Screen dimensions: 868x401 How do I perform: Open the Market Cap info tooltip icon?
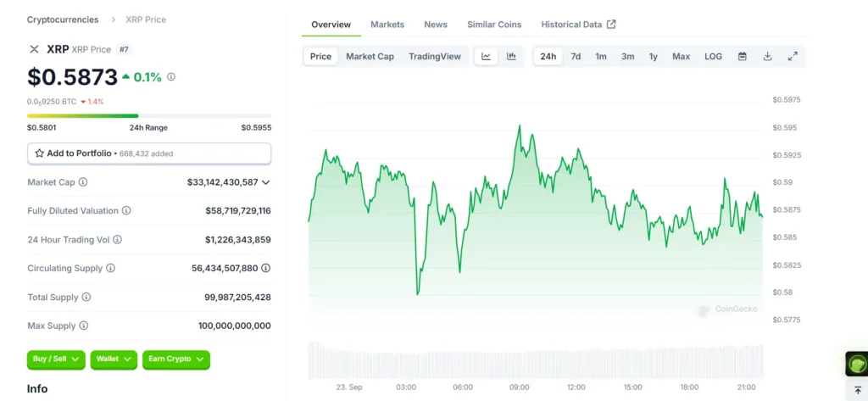83,182
